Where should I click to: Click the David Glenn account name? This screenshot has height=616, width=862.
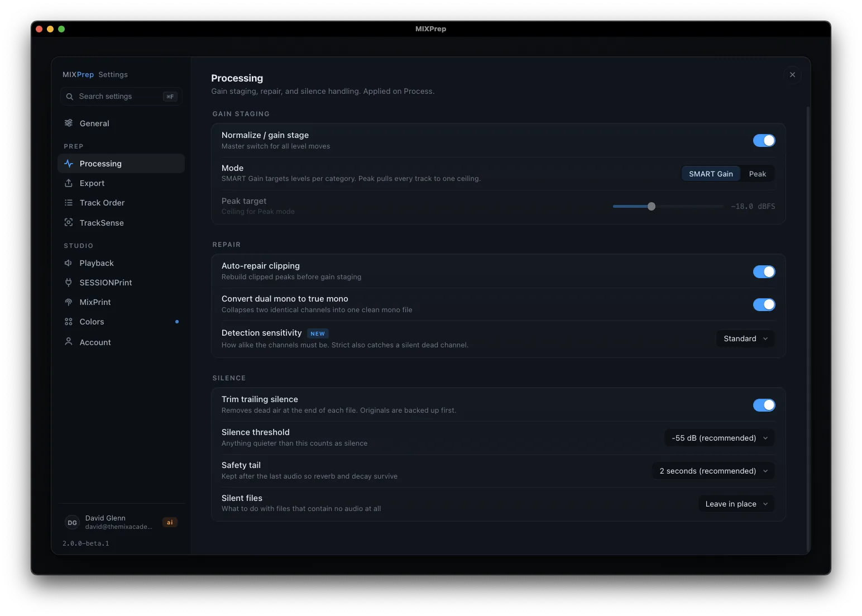pyautogui.click(x=106, y=518)
